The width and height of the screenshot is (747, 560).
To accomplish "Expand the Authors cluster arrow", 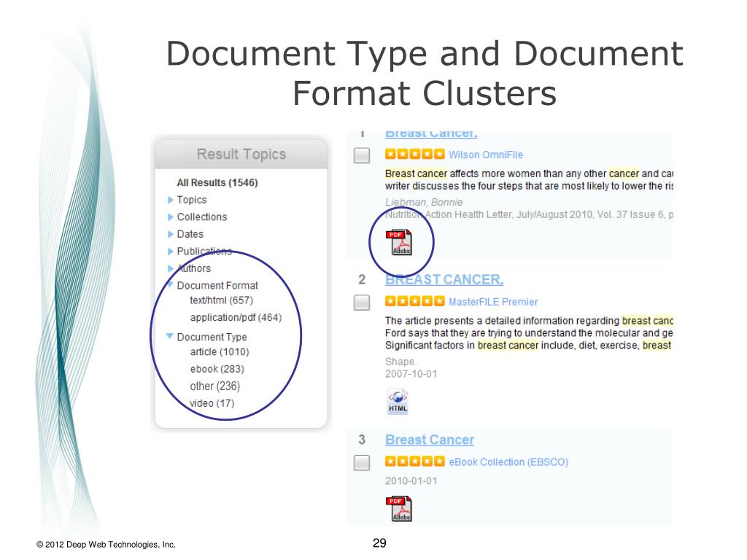I will (x=170, y=268).
